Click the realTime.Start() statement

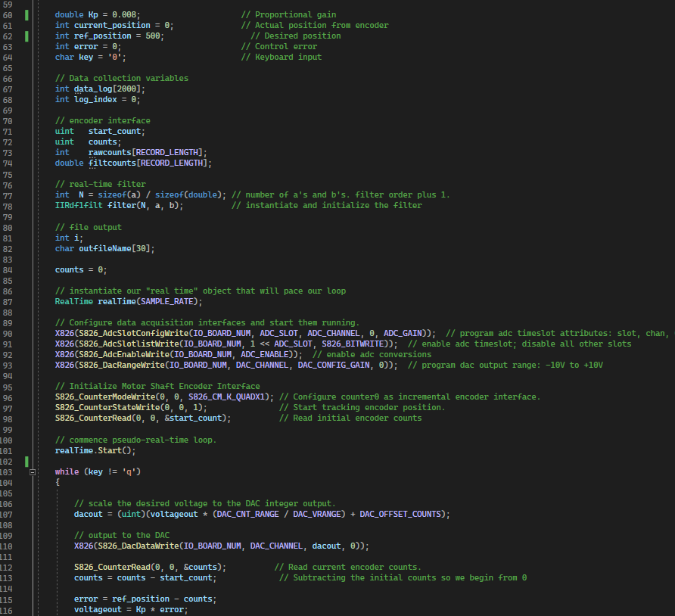[95, 450]
